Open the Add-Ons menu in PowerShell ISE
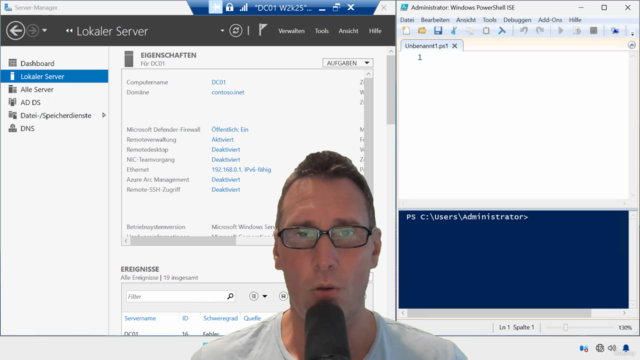 click(x=550, y=20)
